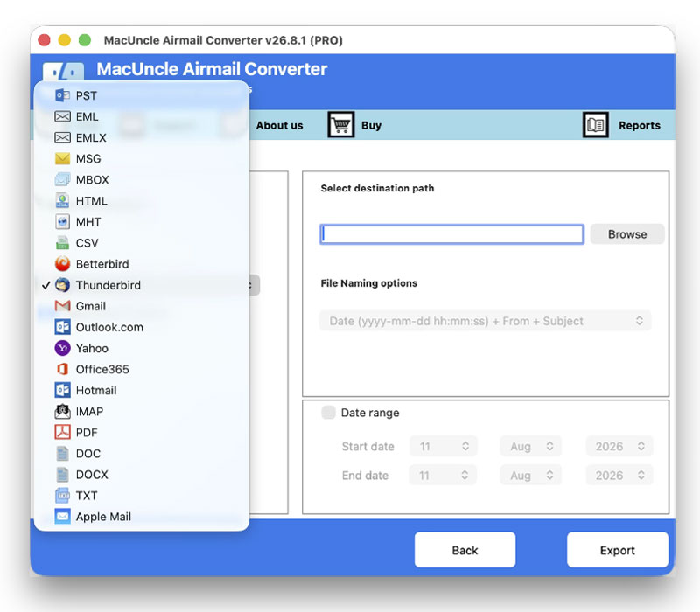Click the HTML file icon
Viewport: 700px width, 612px height.
(x=62, y=201)
